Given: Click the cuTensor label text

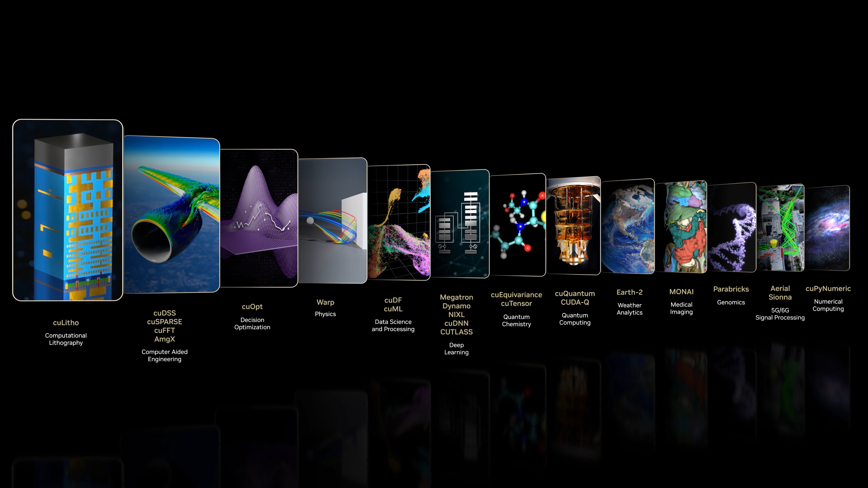Looking at the screenshot, I should point(516,303).
